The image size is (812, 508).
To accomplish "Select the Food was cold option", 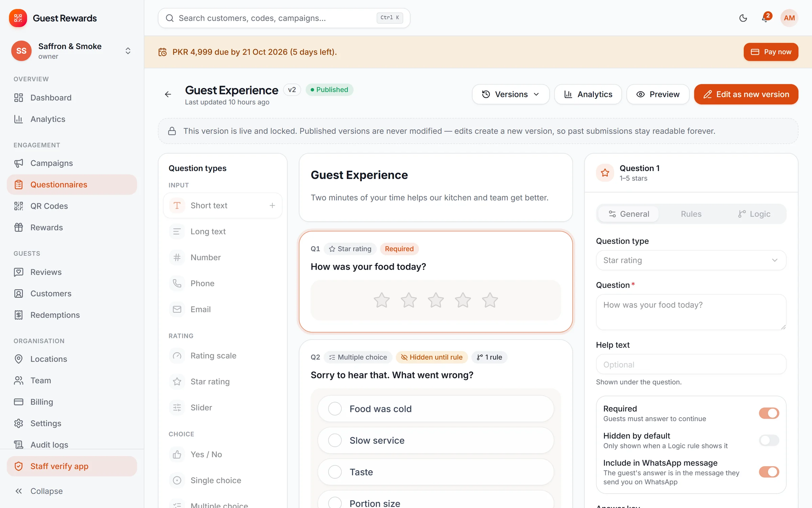I will tap(435, 409).
